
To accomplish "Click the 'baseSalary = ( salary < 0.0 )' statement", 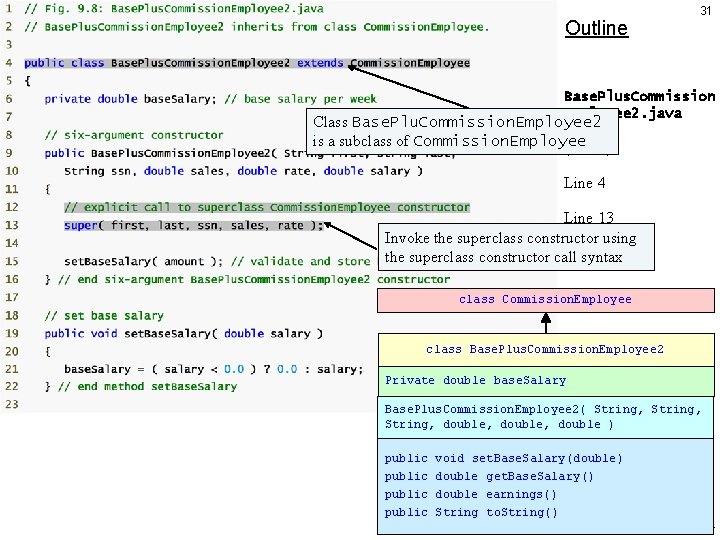I will click(214, 369).
